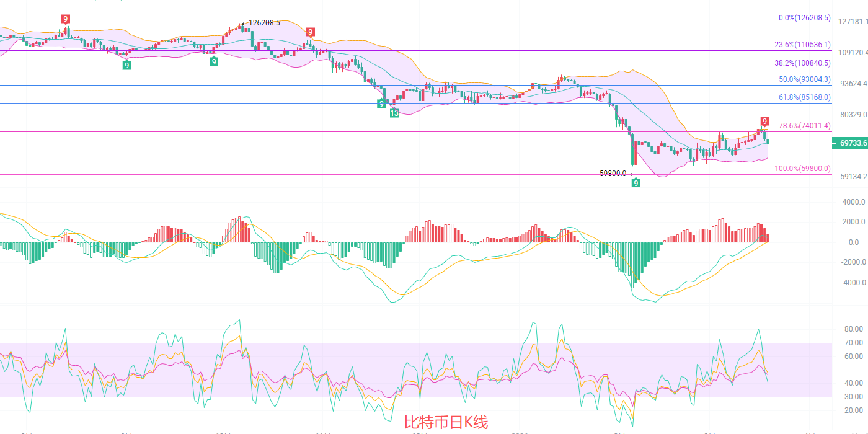Viewport: 868px width, 434px height.
Task: Select the 100.0%(59800.0) Fibonacci label
Action: 802,168
